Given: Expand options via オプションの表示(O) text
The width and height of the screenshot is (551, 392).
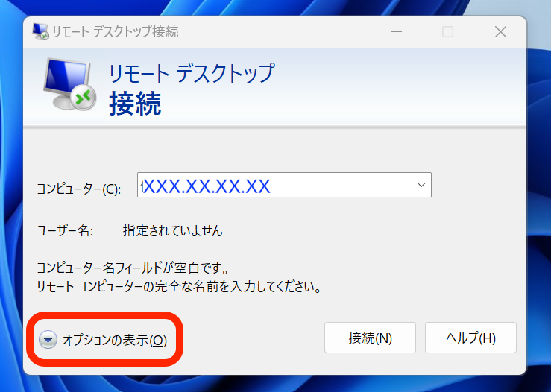Looking at the screenshot, I should (115, 340).
